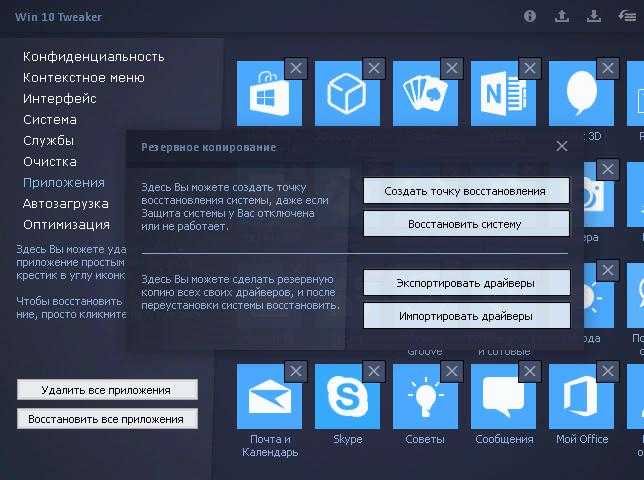
Task: Click the Мой Office label under its tile
Action: [582, 439]
